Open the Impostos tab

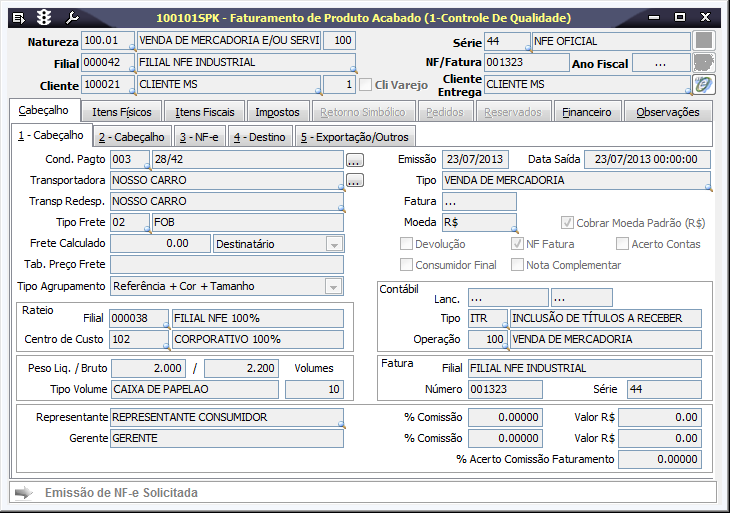[x=277, y=112]
